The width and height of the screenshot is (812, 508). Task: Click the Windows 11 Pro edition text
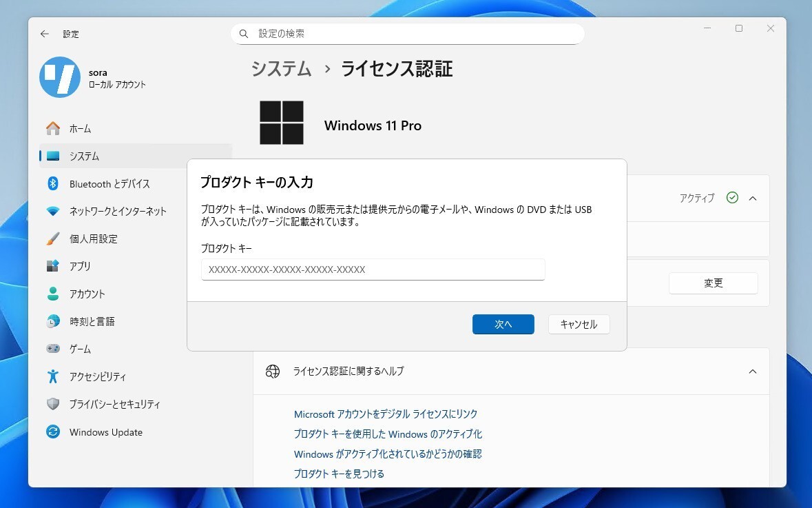pos(373,125)
